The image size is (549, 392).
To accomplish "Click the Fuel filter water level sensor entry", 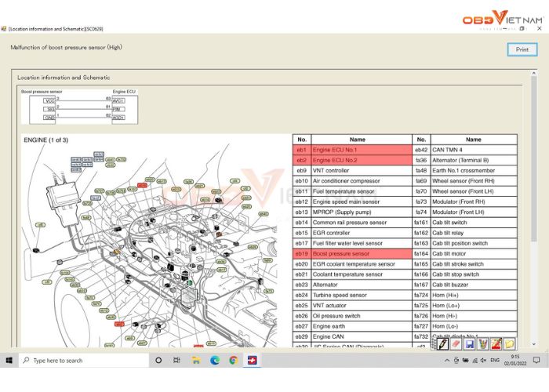I will click(x=347, y=243).
